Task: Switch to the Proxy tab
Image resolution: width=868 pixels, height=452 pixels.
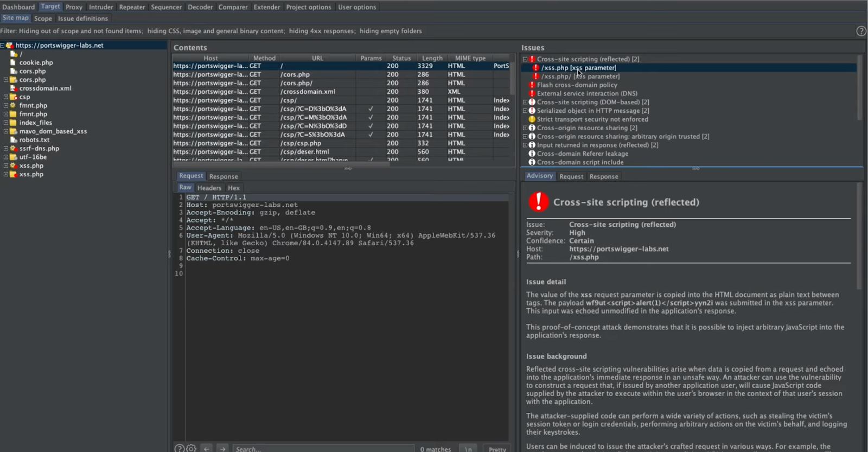Action: tap(74, 7)
